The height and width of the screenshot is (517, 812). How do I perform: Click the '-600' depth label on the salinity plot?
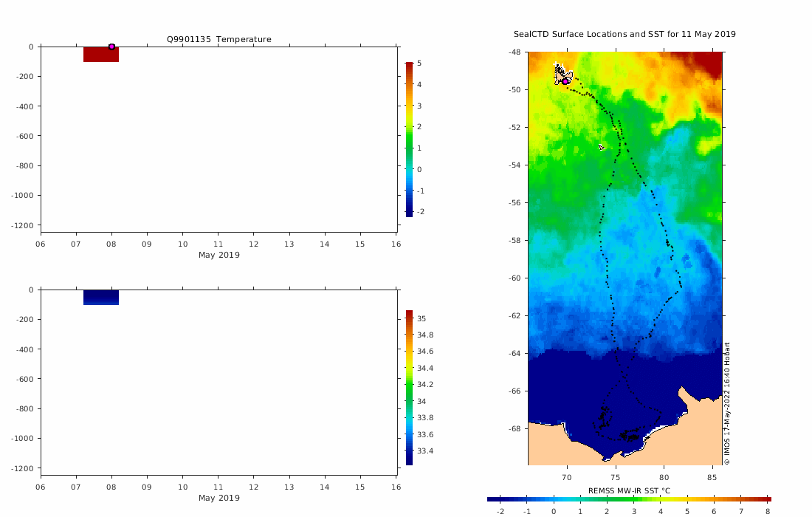pyautogui.click(x=24, y=379)
